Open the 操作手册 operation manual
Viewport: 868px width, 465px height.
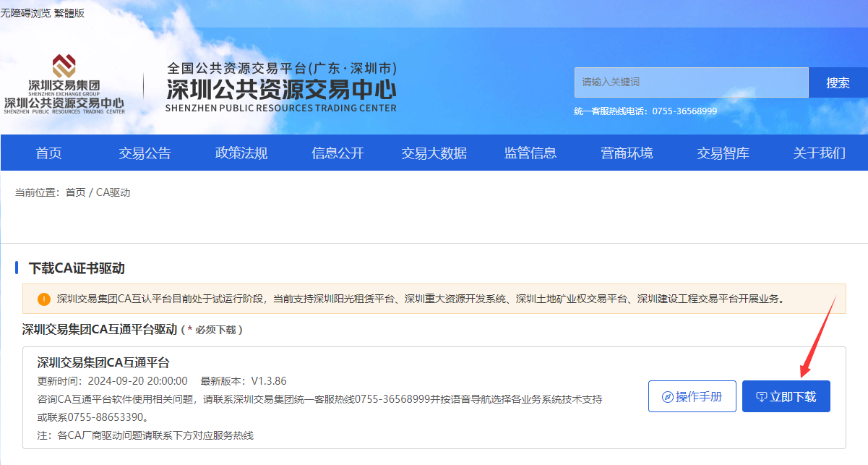coord(692,396)
